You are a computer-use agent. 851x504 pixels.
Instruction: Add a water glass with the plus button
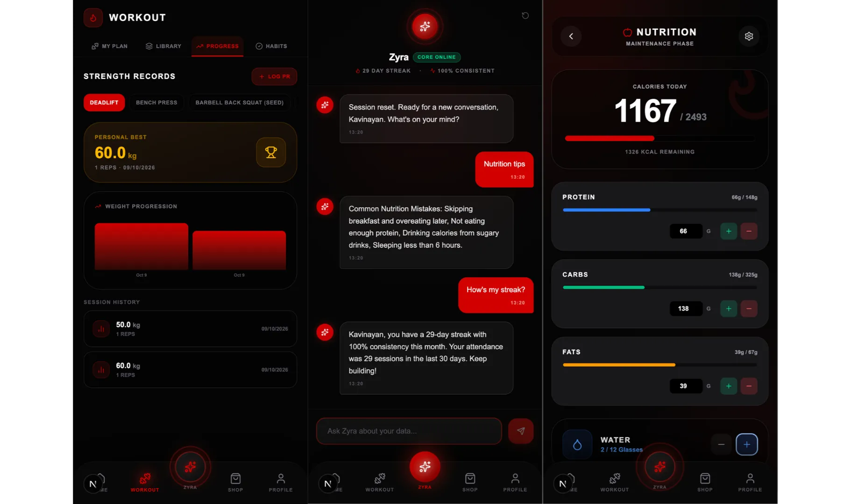click(746, 444)
